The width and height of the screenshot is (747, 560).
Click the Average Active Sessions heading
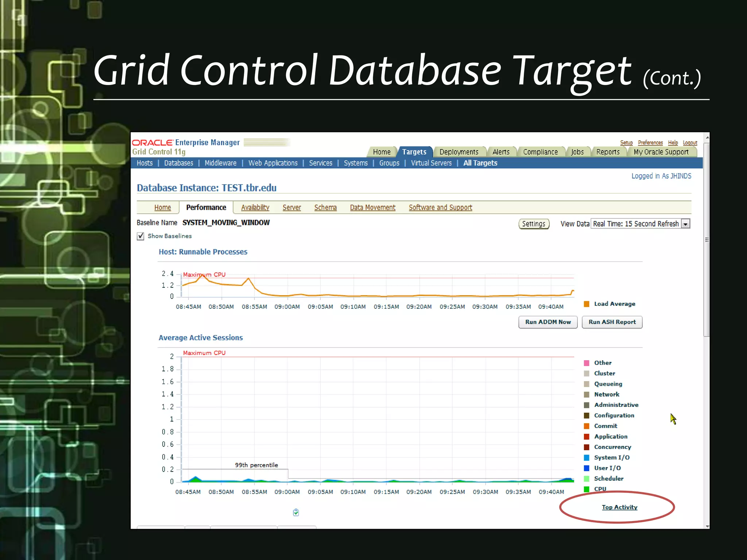point(201,338)
